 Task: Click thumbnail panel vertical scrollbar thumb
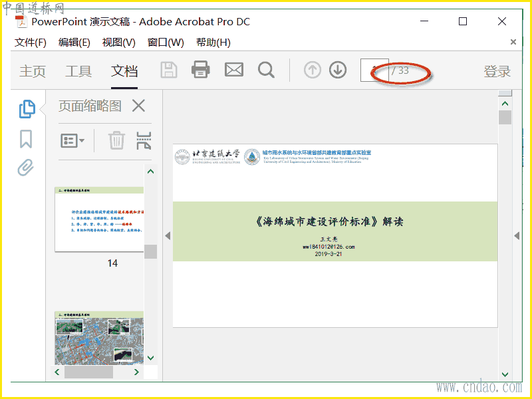tap(151, 252)
